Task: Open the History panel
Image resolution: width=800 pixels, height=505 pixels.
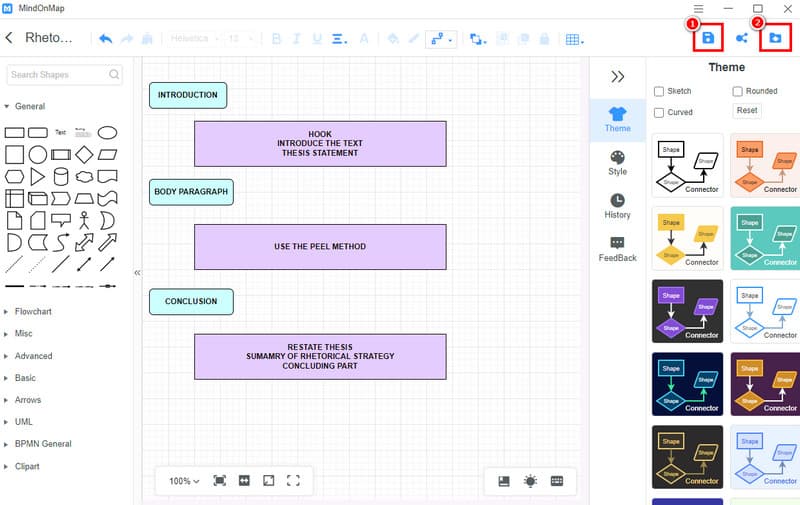Action: pos(617,206)
